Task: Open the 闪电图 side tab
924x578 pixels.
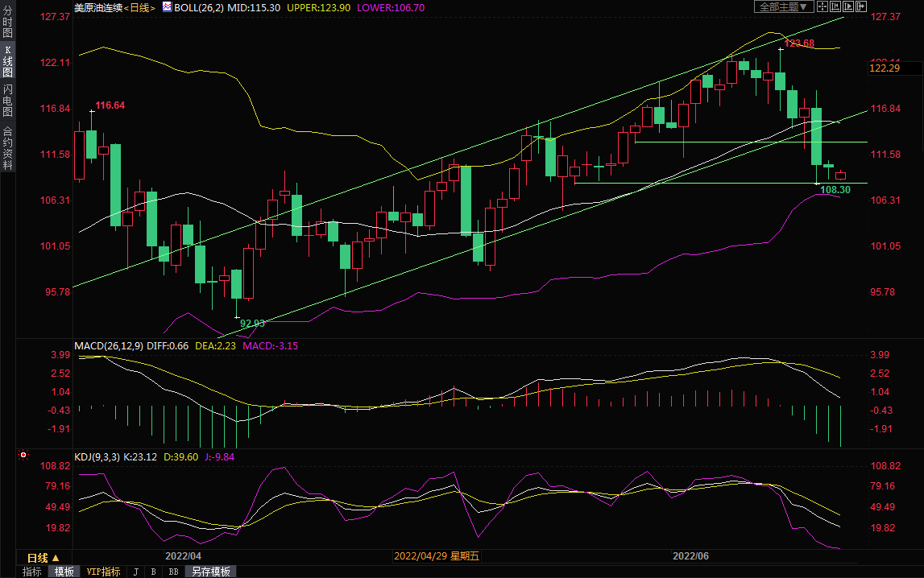Action: [7, 100]
